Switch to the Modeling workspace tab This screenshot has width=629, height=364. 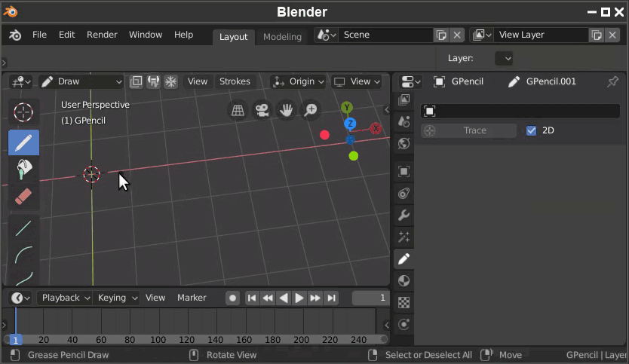click(x=282, y=37)
